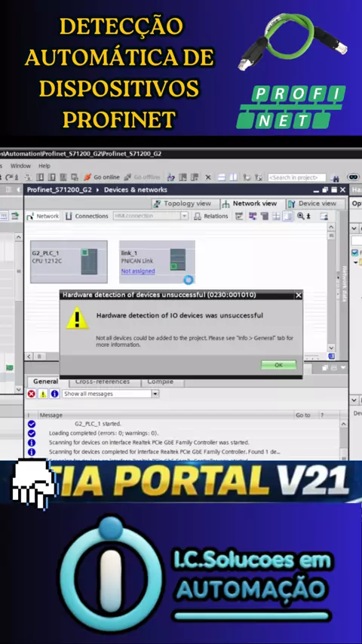Click the Relations button
Screen dimensions: 362x644
tap(211, 216)
